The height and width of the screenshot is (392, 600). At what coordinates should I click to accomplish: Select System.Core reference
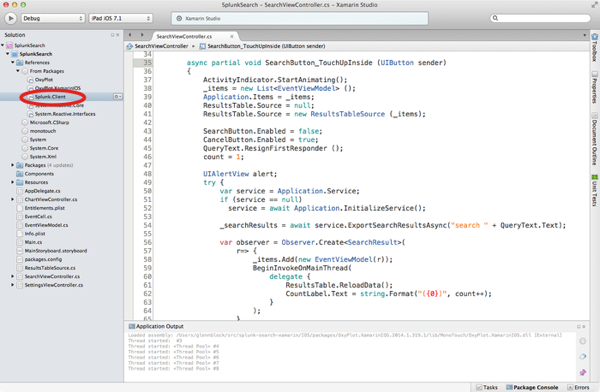(x=44, y=148)
